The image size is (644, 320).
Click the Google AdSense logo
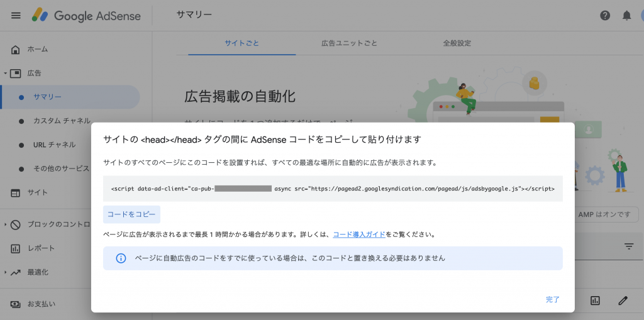86,16
